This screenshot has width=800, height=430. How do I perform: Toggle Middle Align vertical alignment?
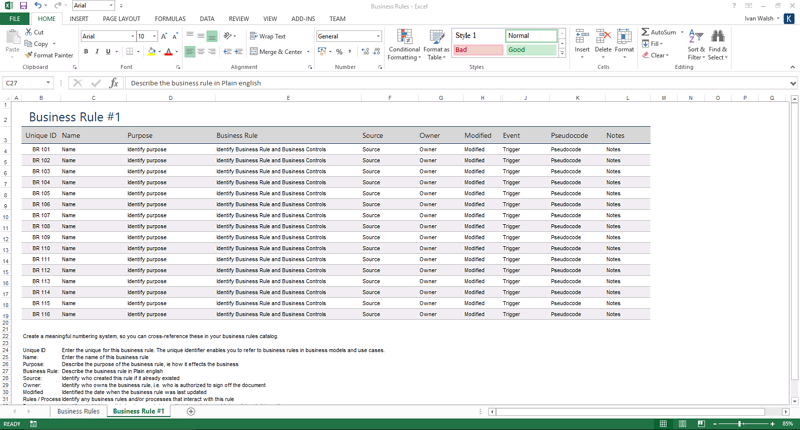click(x=201, y=36)
